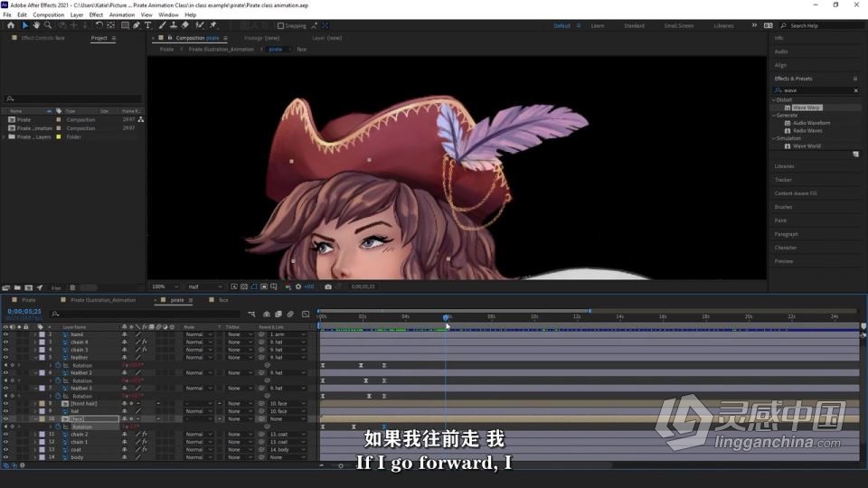868x488 pixels.
Task: Toggle stopwatch on feather Rotation property
Action: pyautogui.click(x=58, y=365)
